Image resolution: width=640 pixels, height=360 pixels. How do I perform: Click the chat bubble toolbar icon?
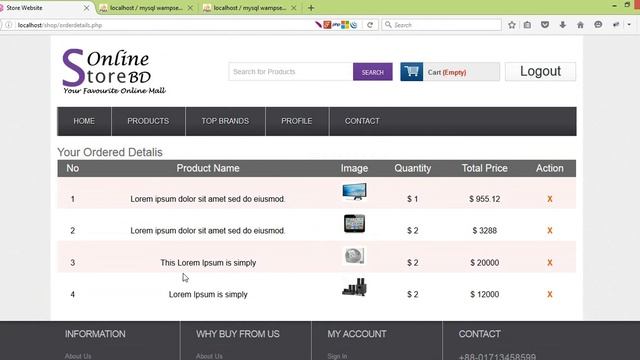click(x=598, y=25)
